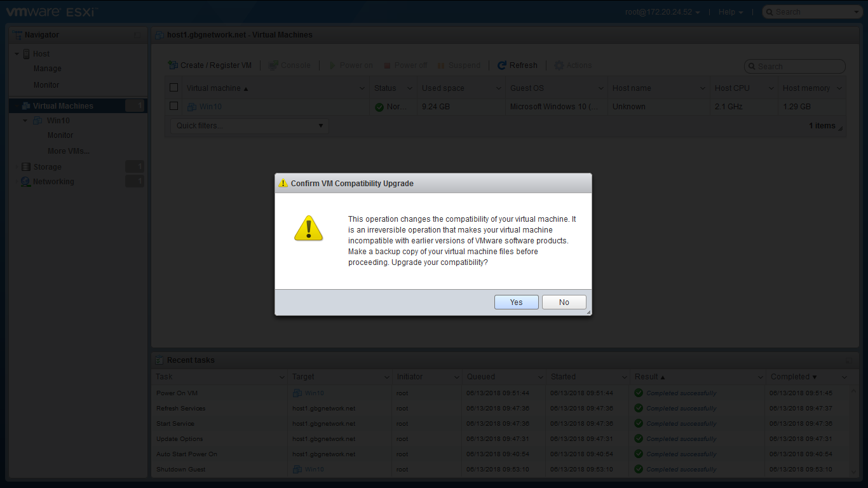
Task: Click the Networking globe icon in Navigator
Action: (x=26, y=182)
